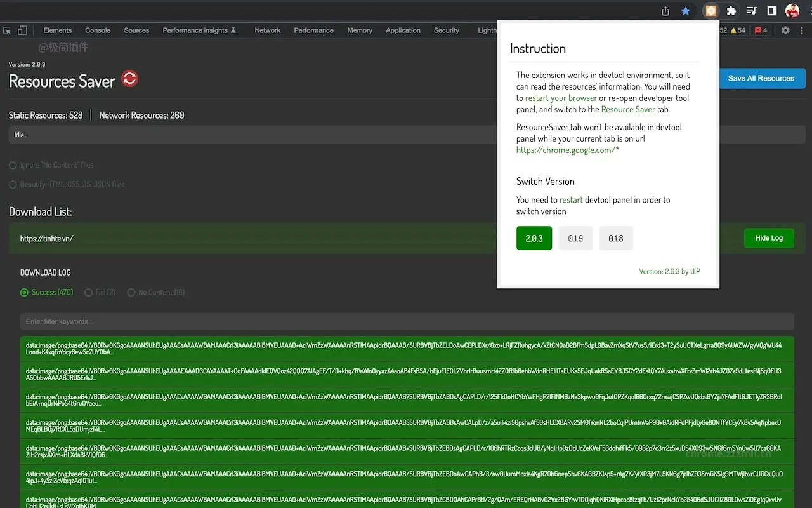
Task: Enable Ignore "No Content" files option
Action: [13, 165]
